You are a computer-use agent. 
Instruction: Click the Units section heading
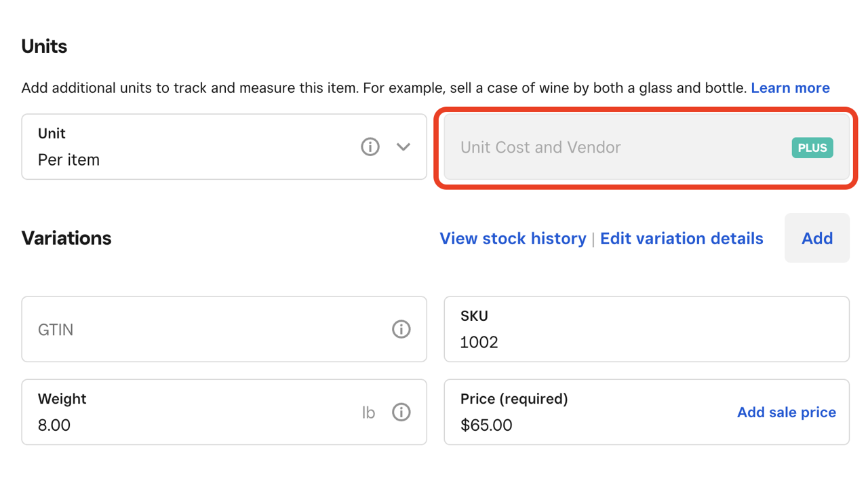(x=44, y=47)
